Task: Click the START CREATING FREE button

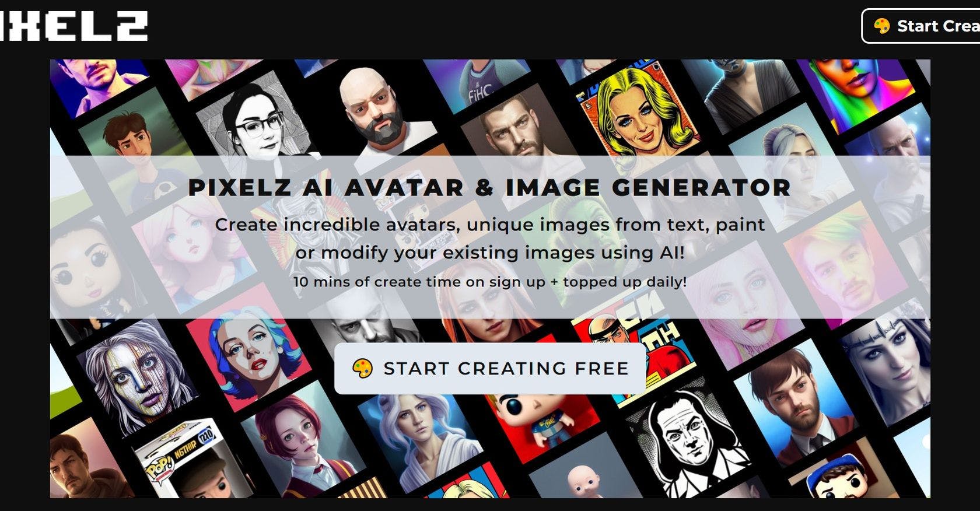Action: tap(490, 368)
